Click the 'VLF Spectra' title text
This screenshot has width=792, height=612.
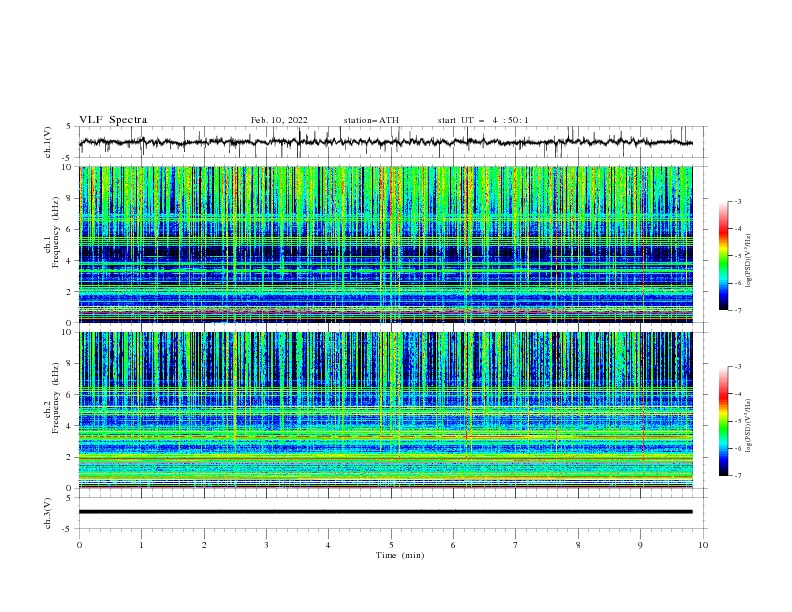[113, 120]
